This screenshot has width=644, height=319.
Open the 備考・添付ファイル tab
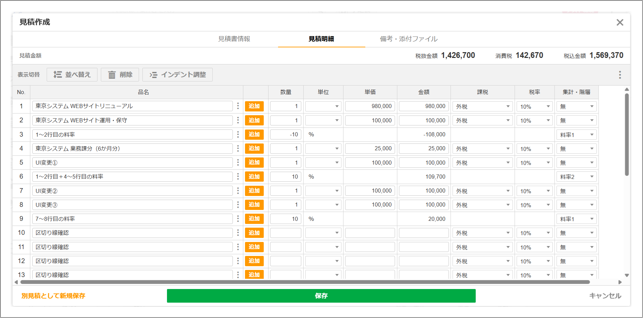tap(409, 39)
